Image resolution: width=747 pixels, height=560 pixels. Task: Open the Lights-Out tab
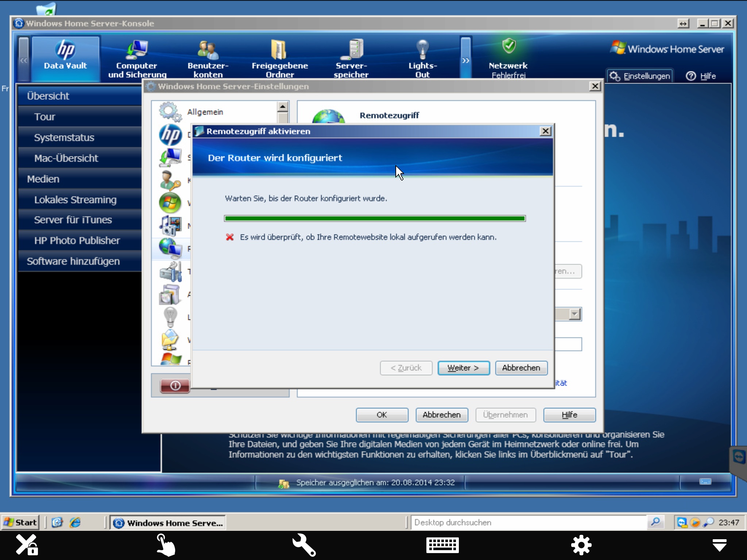(x=422, y=58)
